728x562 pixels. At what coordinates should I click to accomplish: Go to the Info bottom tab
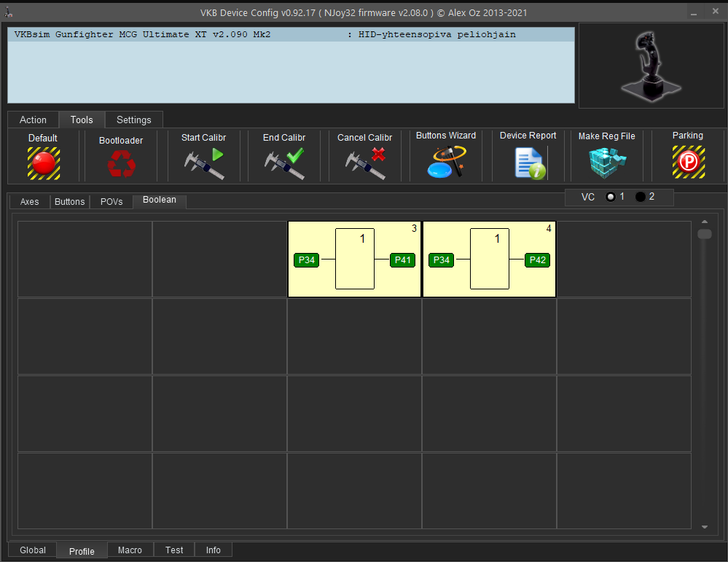[213, 550]
